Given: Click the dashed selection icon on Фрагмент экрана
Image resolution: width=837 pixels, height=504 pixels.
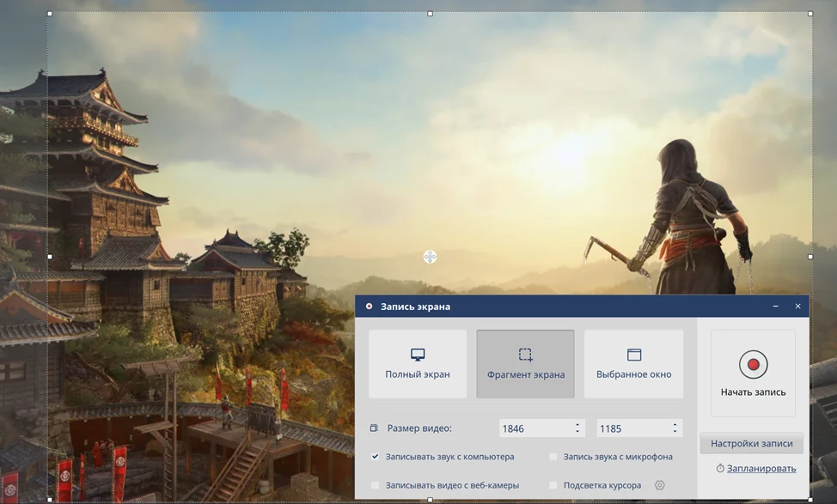Looking at the screenshot, I should tap(526, 355).
